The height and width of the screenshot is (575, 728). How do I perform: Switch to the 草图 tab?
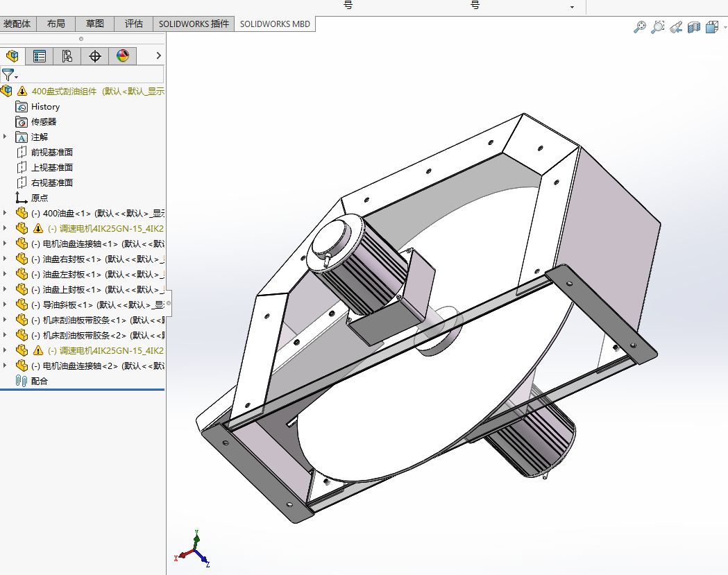pos(94,24)
